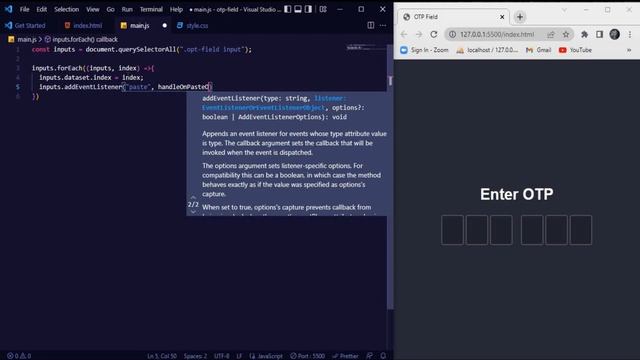
Task: Click the unsaved dot on main.js tab
Action: [x=164, y=25]
